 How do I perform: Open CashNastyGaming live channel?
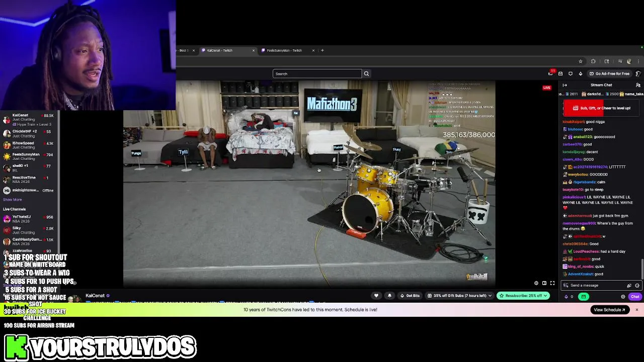click(x=28, y=241)
